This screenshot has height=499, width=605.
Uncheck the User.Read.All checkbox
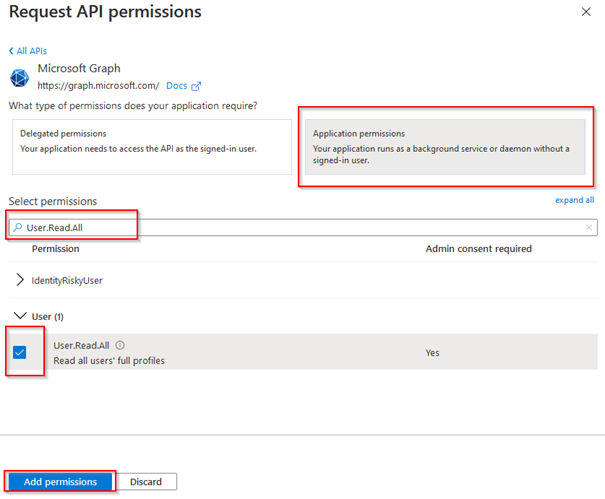(x=20, y=352)
